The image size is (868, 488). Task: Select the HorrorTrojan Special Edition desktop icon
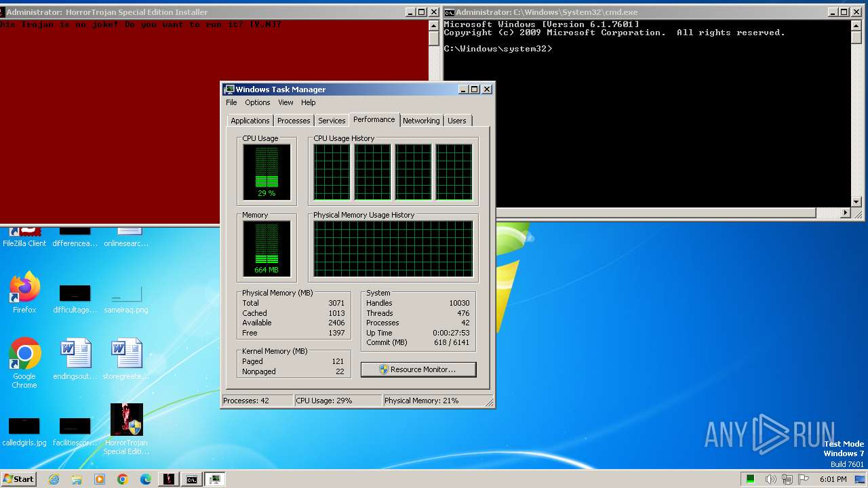point(127,429)
